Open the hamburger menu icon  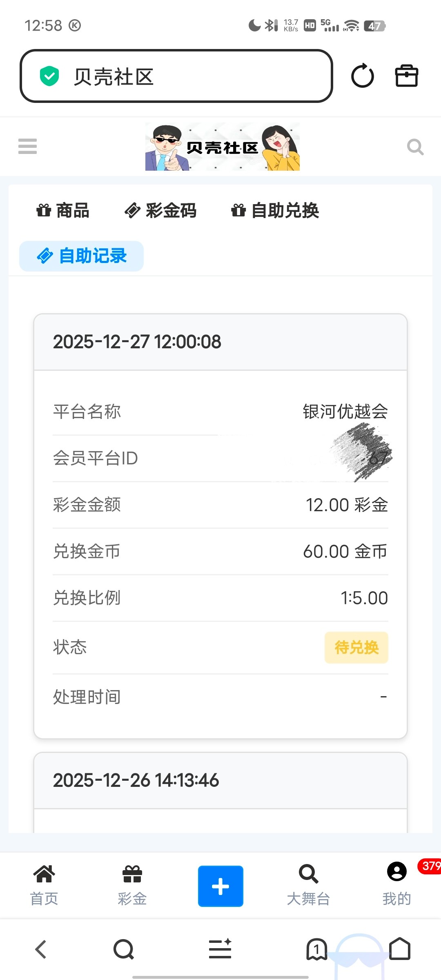coord(28,146)
